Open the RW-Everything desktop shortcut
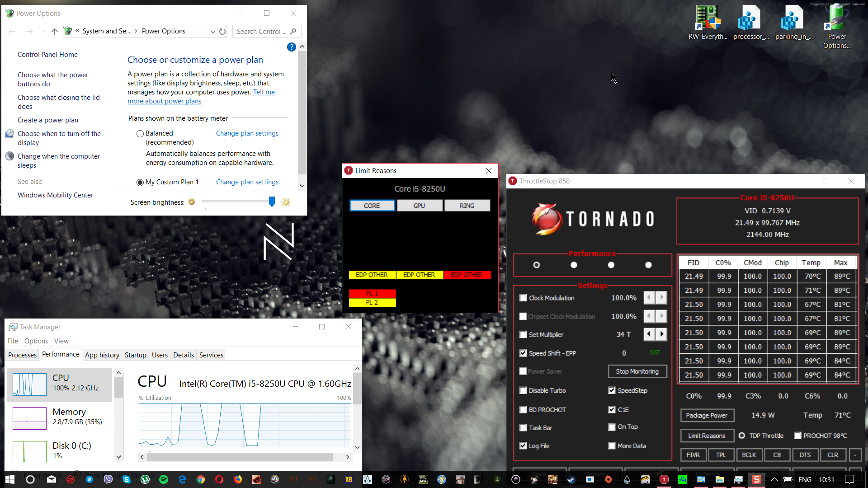 [708, 19]
